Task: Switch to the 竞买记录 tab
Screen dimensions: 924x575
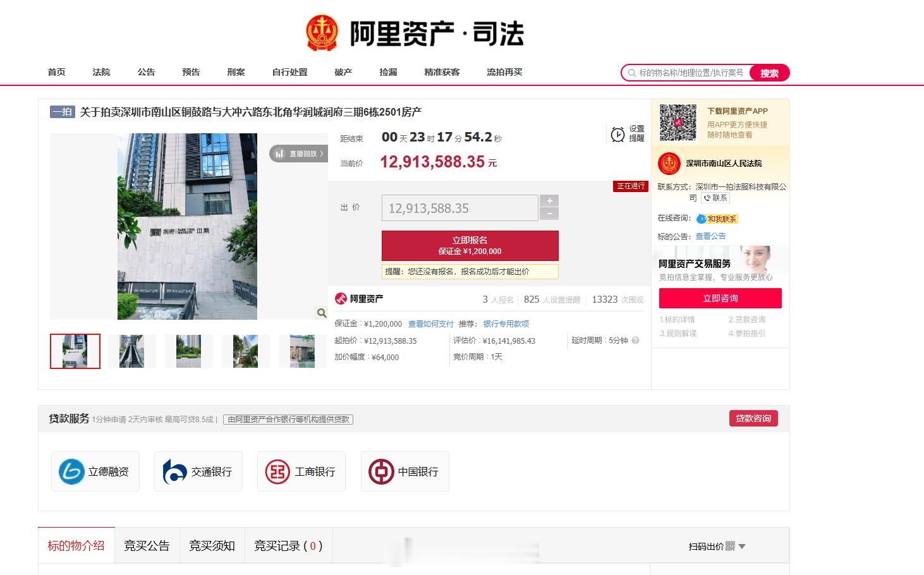Action: pyautogui.click(x=288, y=545)
